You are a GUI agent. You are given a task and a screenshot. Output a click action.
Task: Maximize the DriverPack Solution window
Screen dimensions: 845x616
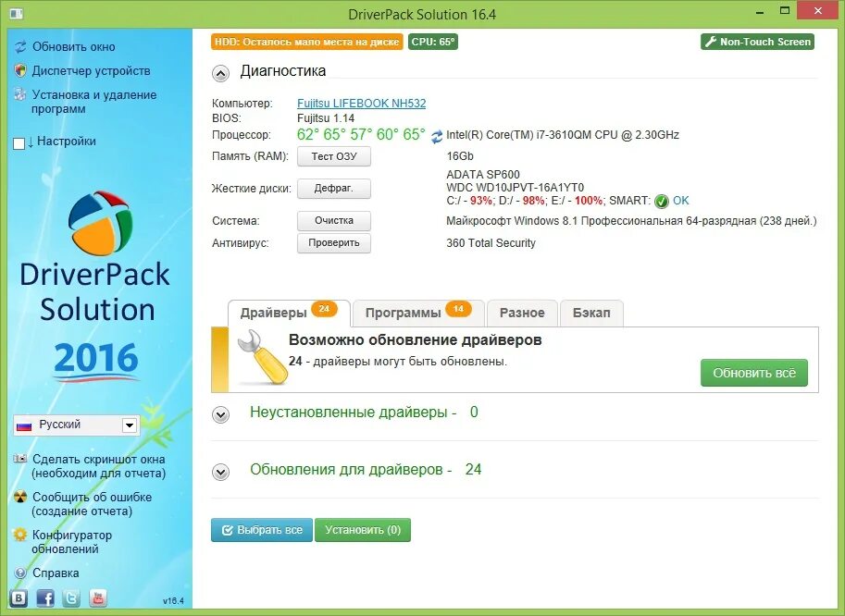[x=785, y=11]
